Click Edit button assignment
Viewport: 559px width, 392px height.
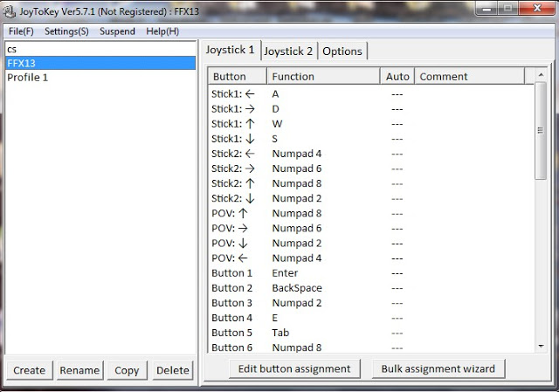pyautogui.click(x=294, y=368)
